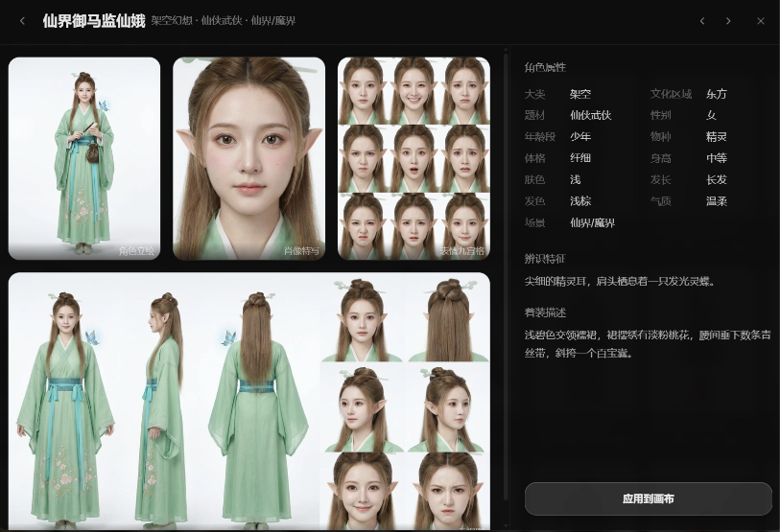Select the 发色 value 浅棕
This screenshot has width=780, height=532.
click(x=579, y=201)
